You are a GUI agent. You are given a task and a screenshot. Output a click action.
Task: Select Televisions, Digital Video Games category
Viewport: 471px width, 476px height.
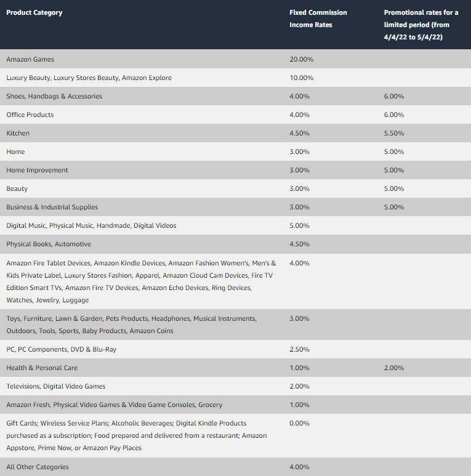click(56, 387)
